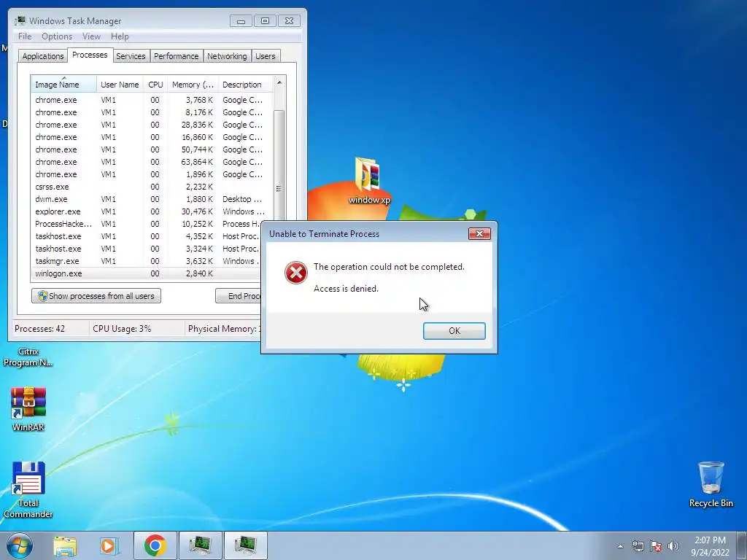Image resolution: width=747 pixels, height=560 pixels.
Task: Click the second Task Manager taskbar button
Action: pos(245,545)
